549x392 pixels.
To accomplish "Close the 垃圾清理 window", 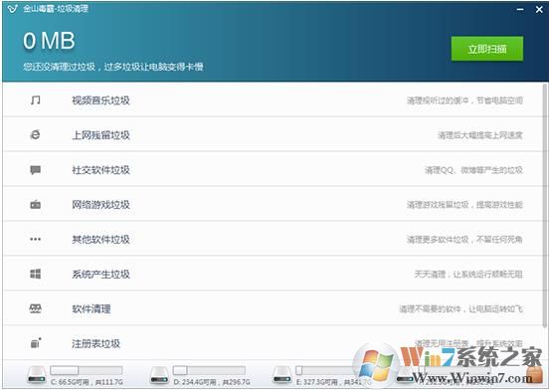I will pos(539,9).
